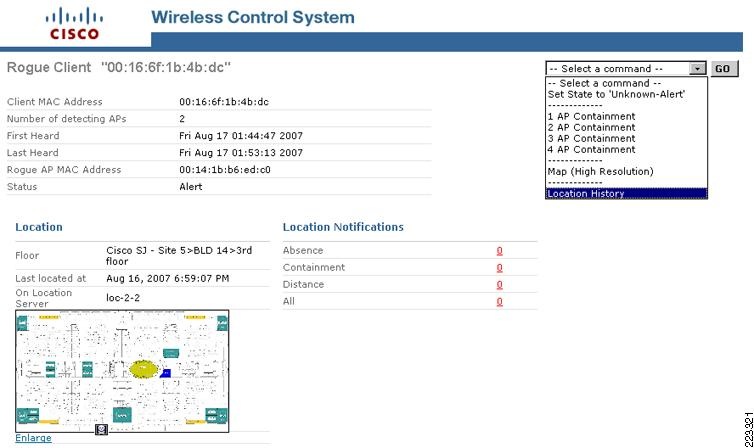Open the Distance notifications count link

tap(500, 285)
